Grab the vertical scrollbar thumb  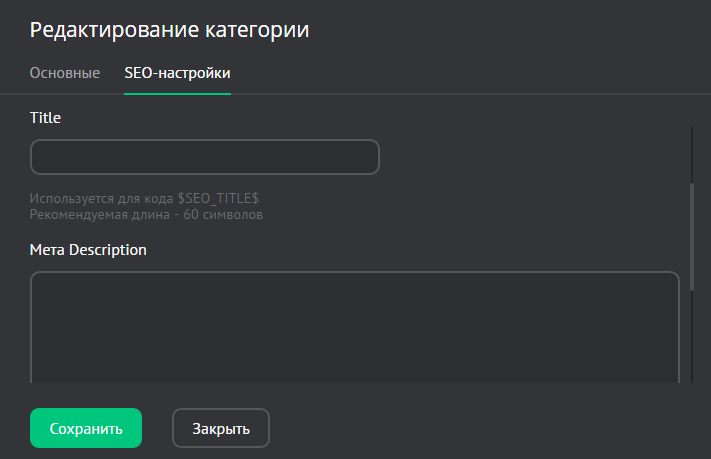tap(691, 236)
